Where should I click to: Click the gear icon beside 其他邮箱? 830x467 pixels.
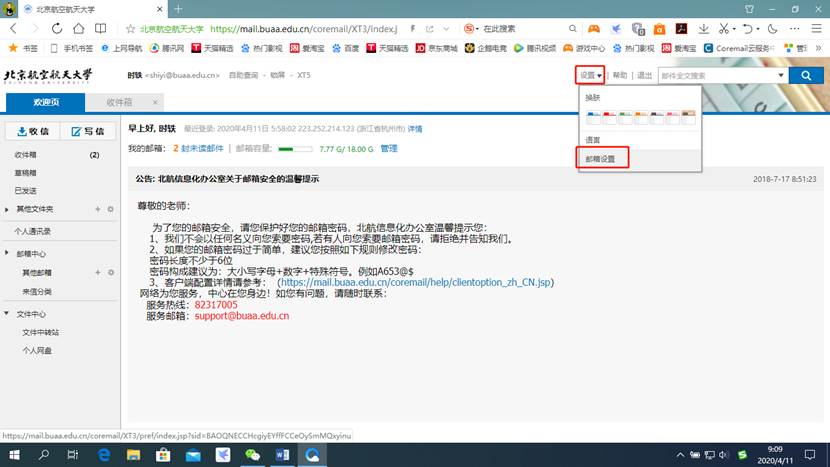click(110, 272)
